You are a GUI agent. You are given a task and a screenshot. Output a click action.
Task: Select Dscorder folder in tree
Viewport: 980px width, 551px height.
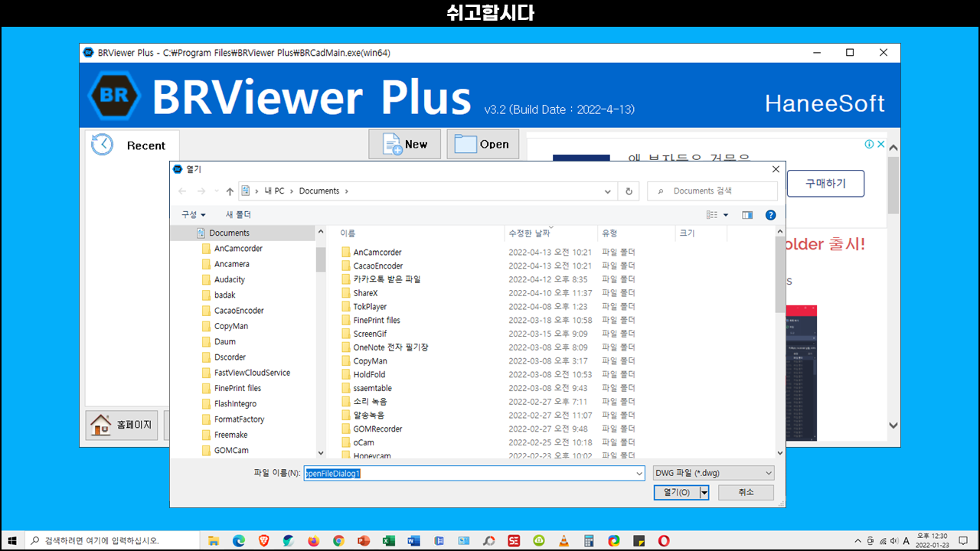click(x=229, y=357)
